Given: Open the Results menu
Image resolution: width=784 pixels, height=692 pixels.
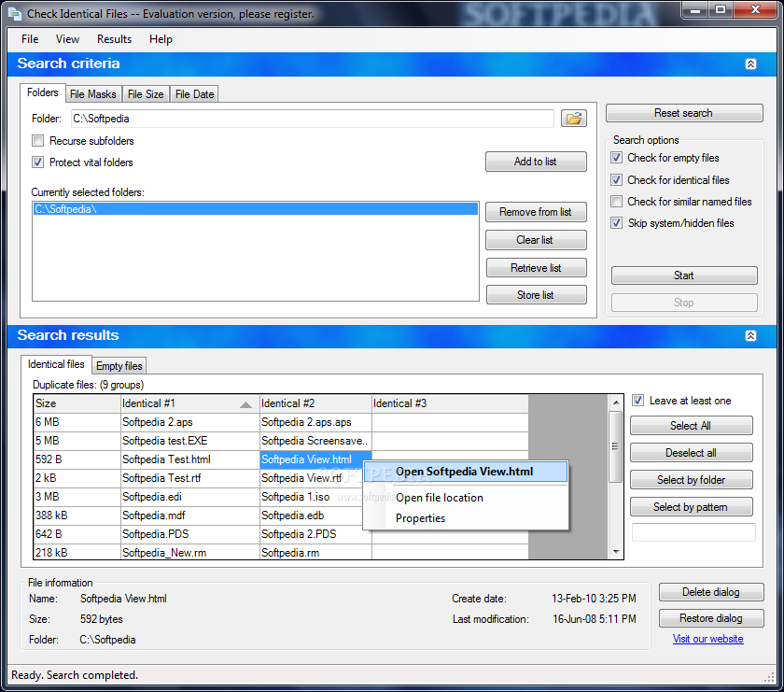Looking at the screenshot, I should point(114,39).
